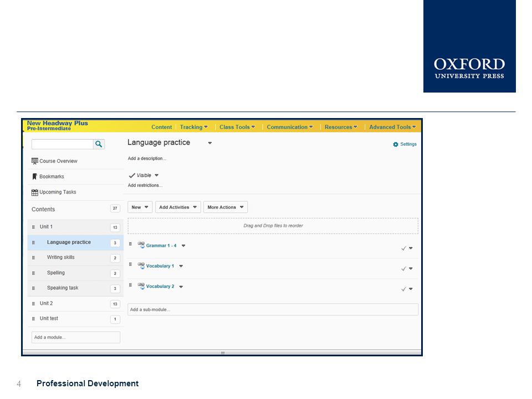Click the Drag and Drop files area
532x399 pixels.
[x=273, y=226]
